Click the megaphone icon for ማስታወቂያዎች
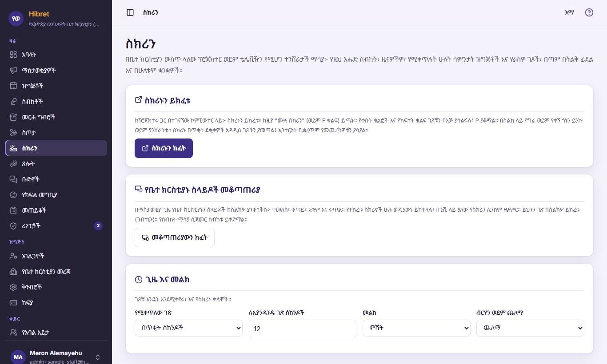 [x=13, y=70]
